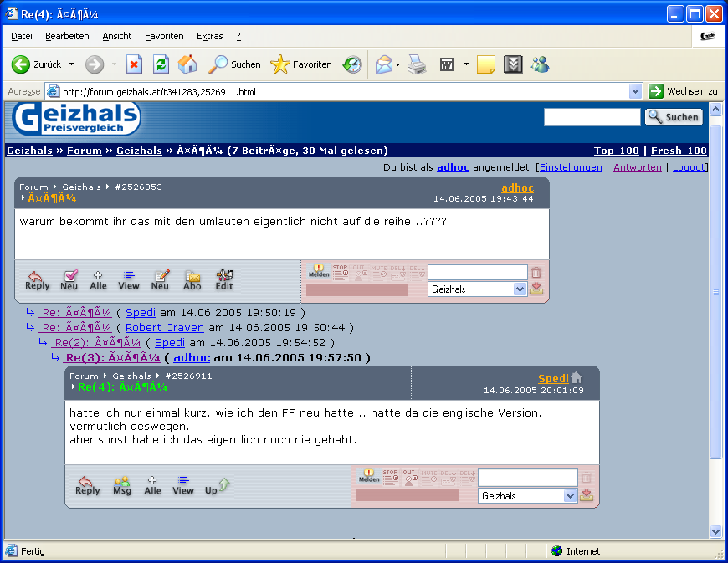Open Spedi's reply from 19:50:19
728x563 pixels.
pos(75,312)
